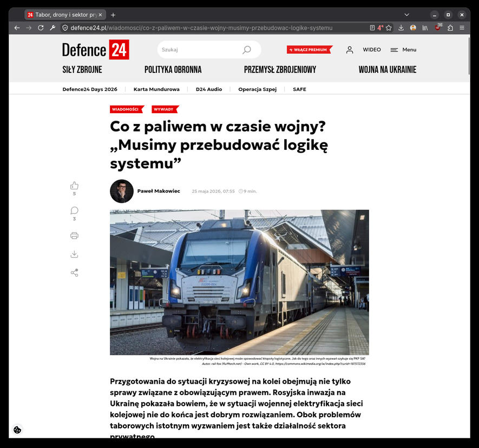Open cookie settings icon at bottom left
The image size is (479, 448).
pos(17,430)
